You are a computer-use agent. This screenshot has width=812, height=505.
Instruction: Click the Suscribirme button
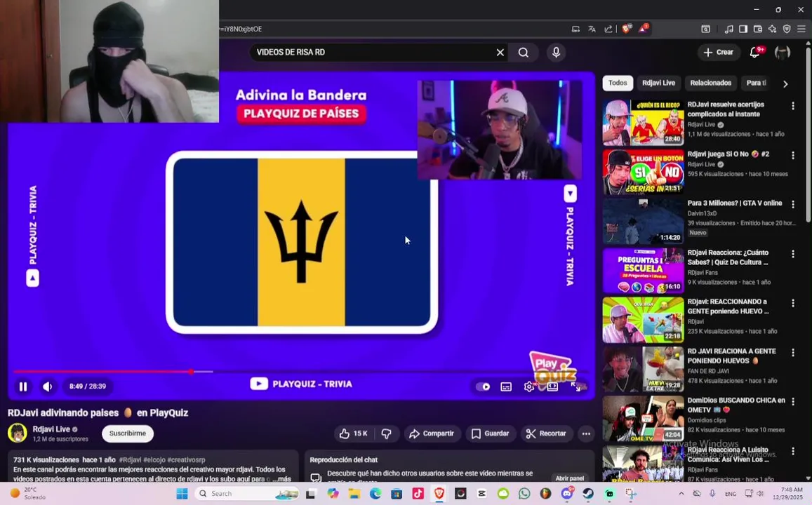click(128, 433)
